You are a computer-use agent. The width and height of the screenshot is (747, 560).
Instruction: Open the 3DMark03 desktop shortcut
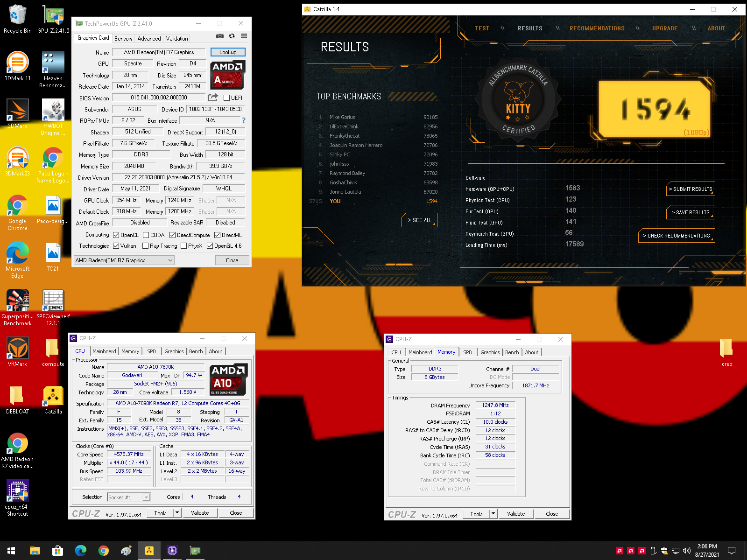pyautogui.click(x=18, y=161)
